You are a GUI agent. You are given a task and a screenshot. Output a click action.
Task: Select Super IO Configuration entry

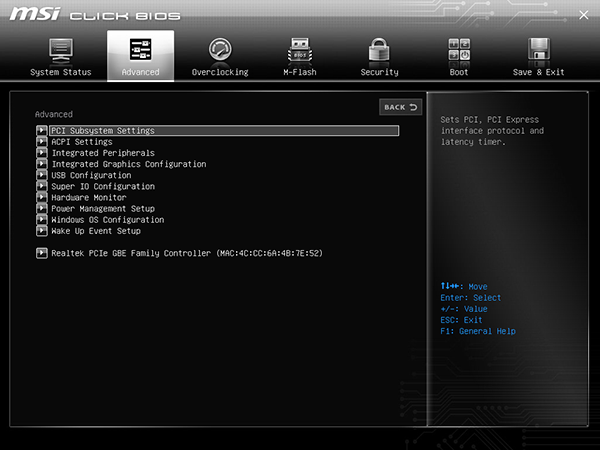pos(103,186)
